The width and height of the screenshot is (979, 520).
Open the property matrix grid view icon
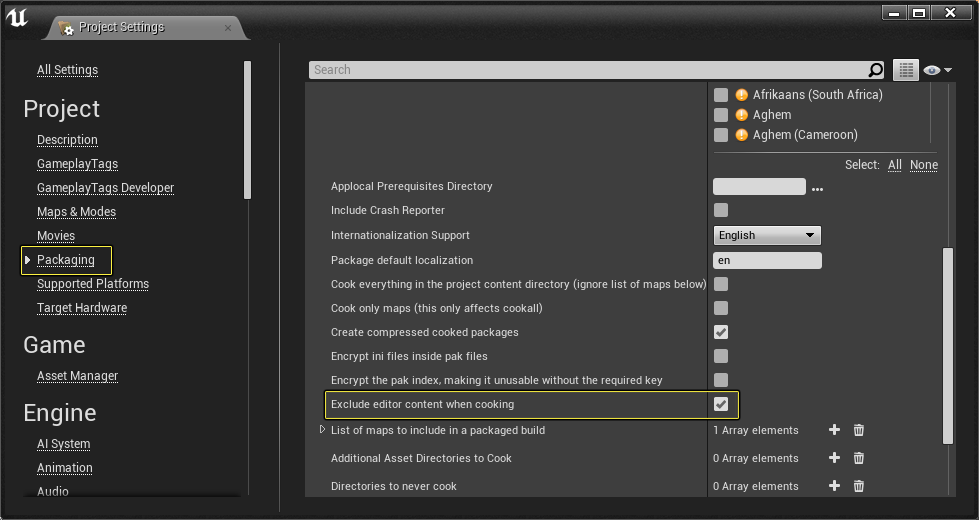click(x=906, y=70)
